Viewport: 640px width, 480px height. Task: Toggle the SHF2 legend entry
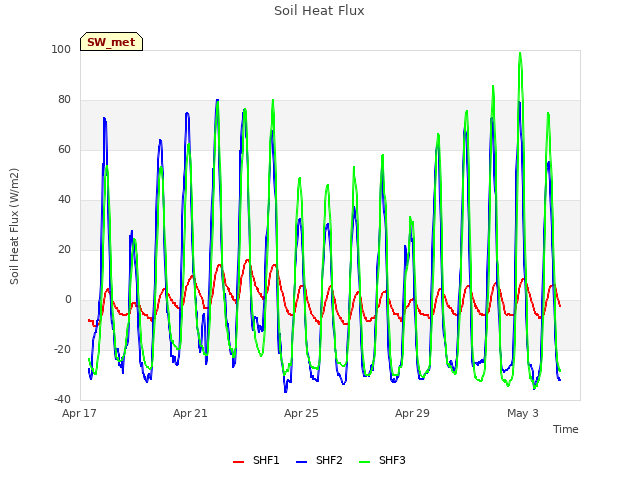point(319,460)
